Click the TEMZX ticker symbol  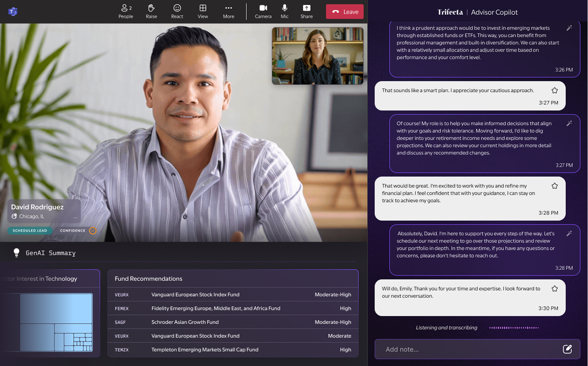[x=121, y=349]
